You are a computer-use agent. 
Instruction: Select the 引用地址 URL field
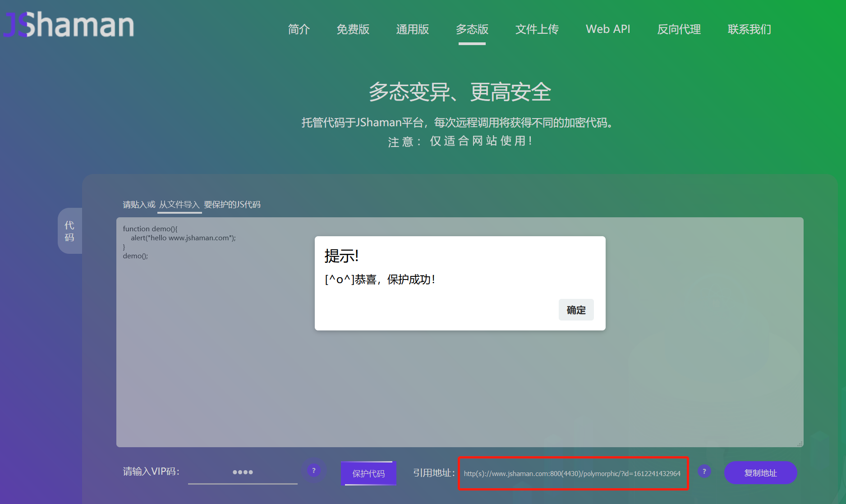point(573,473)
